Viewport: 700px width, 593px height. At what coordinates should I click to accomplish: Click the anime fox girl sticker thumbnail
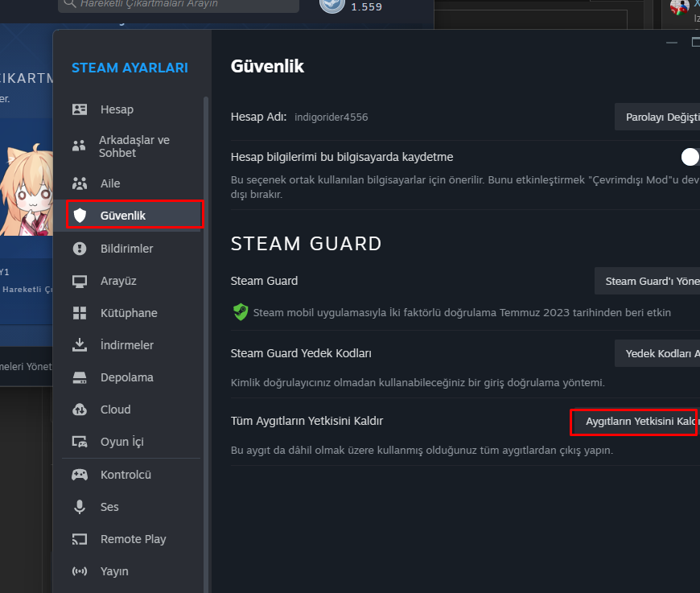(x=27, y=190)
